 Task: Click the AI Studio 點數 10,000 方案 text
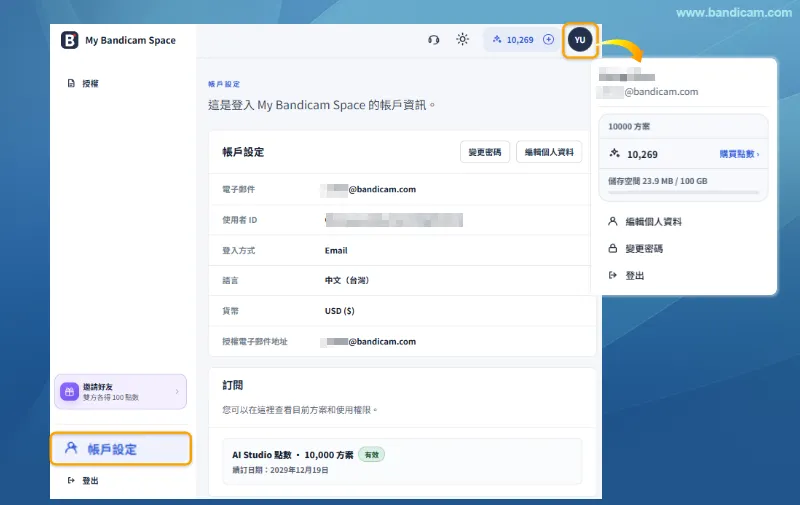tap(293, 455)
